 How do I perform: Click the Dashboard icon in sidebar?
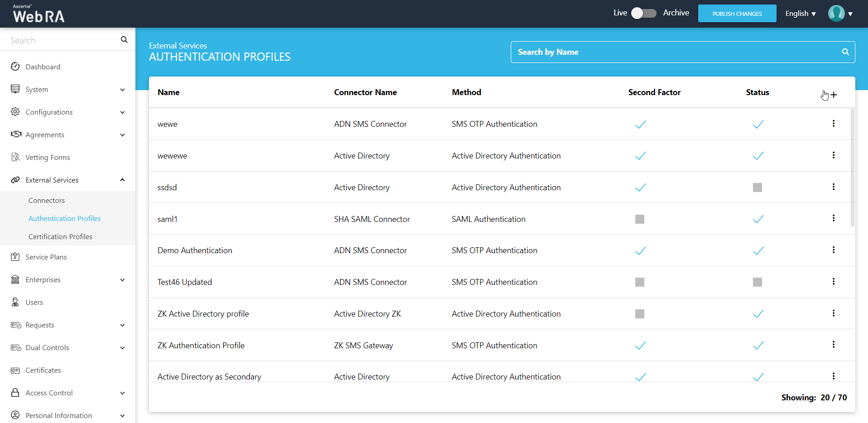point(15,67)
